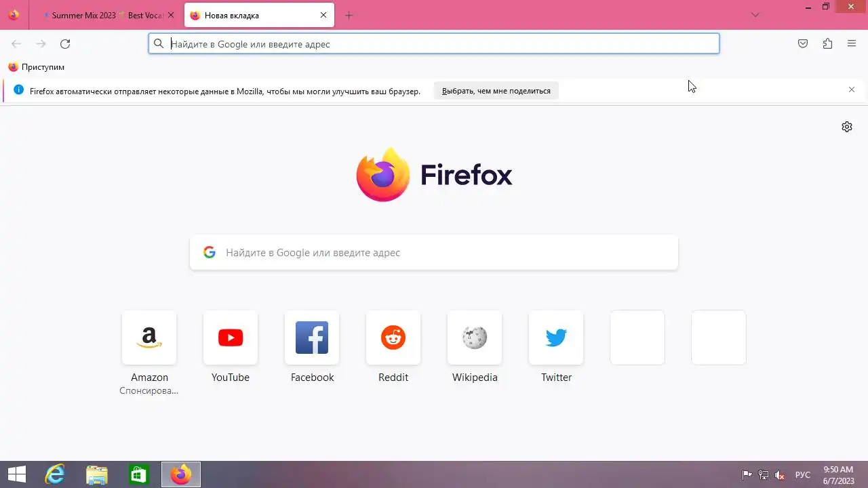Viewport: 868px width, 488px height.
Task: Open the Firefox hamburger menu
Action: 852,44
